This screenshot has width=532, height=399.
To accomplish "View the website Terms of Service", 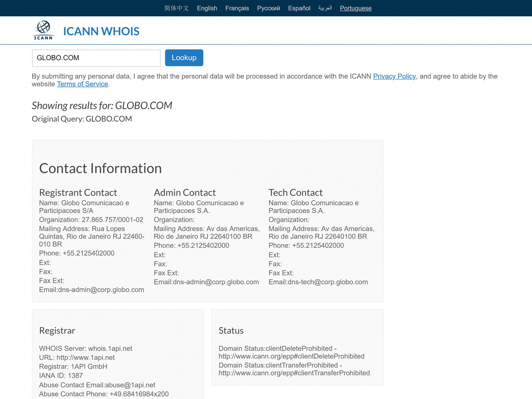I will tap(82, 84).
